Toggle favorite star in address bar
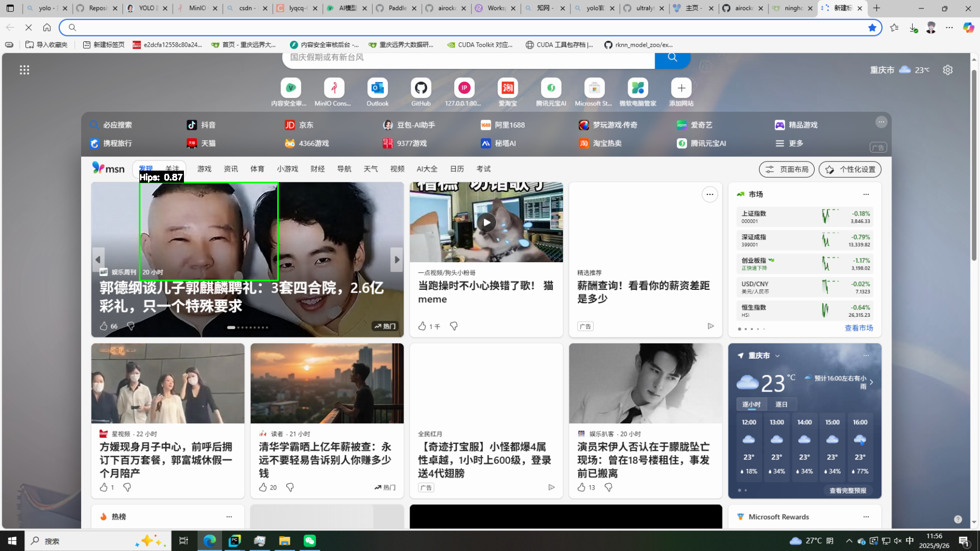 tap(872, 28)
